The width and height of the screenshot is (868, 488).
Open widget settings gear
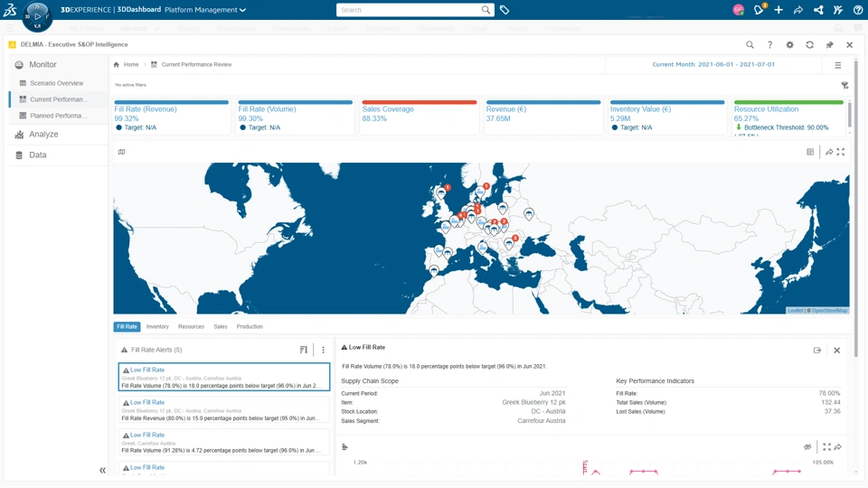(790, 45)
